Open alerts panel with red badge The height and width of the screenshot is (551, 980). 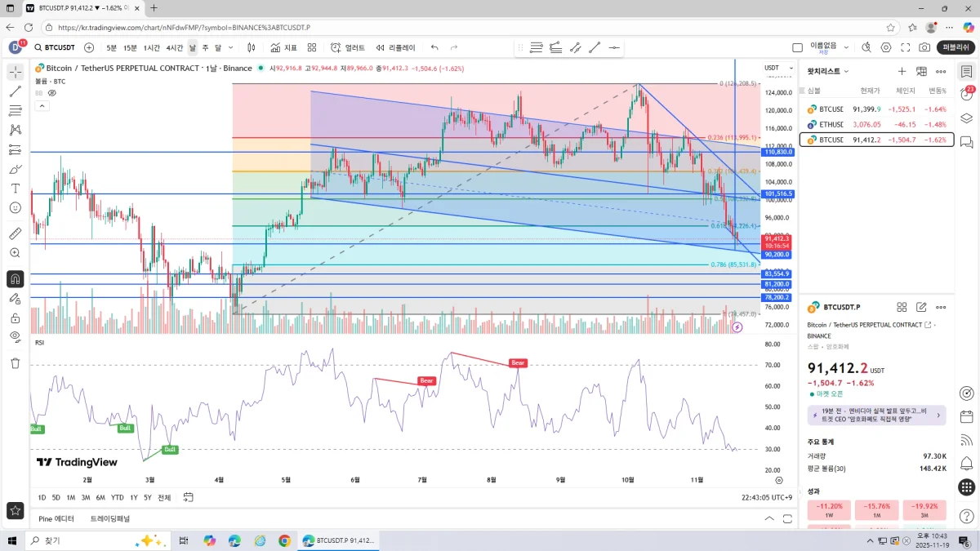(966, 95)
